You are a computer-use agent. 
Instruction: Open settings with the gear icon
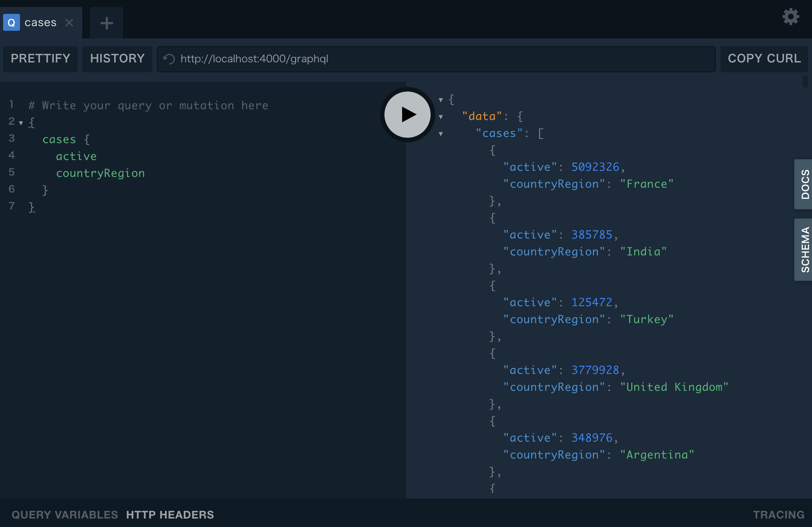tap(790, 17)
